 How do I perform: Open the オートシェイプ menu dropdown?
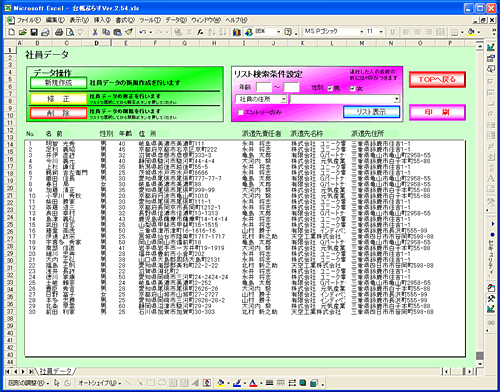99,383
